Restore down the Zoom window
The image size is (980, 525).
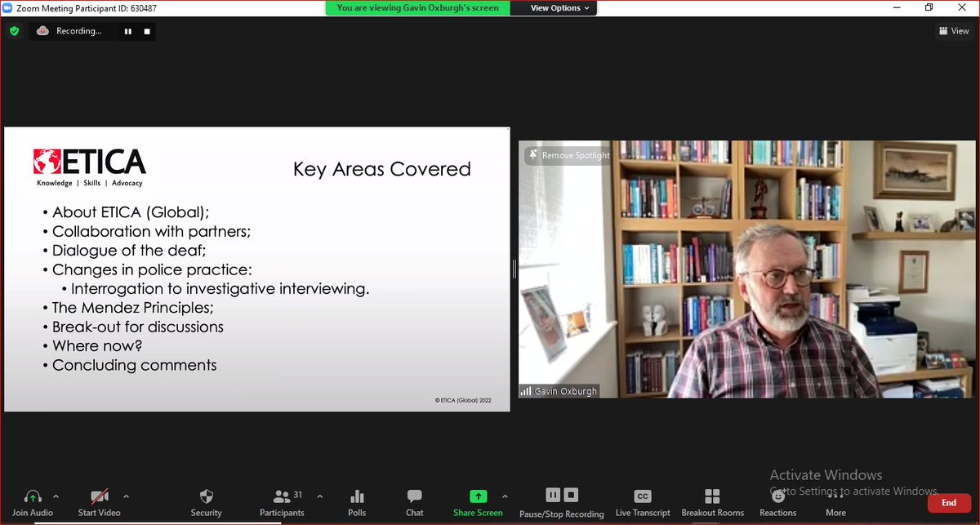[x=929, y=7]
